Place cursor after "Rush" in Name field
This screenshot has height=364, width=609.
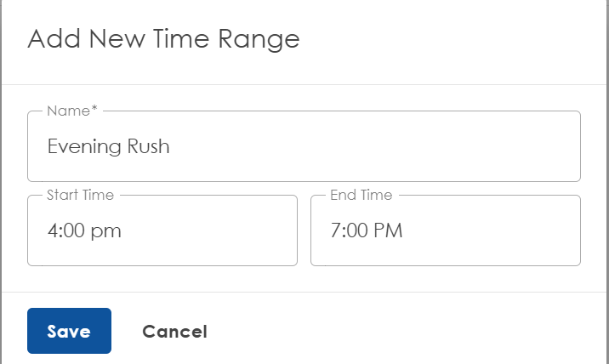[171, 146]
